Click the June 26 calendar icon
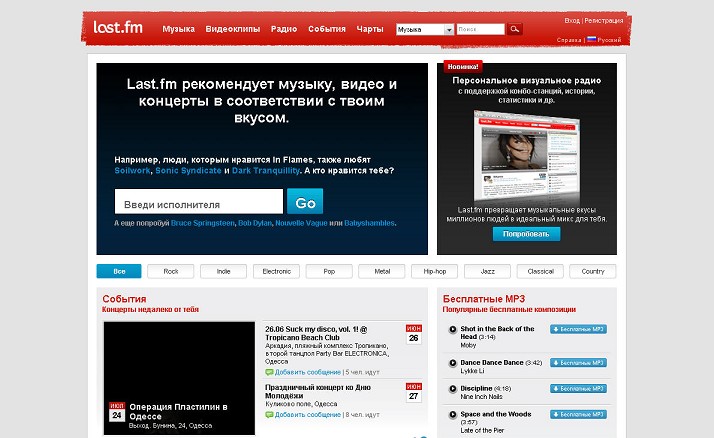 (x=413, y=334)
